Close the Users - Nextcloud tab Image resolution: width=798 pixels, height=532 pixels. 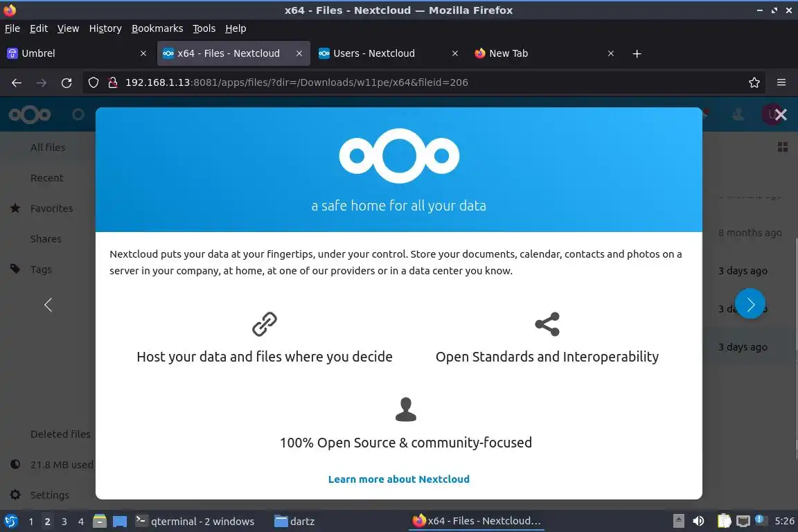(x=455, y=53)
